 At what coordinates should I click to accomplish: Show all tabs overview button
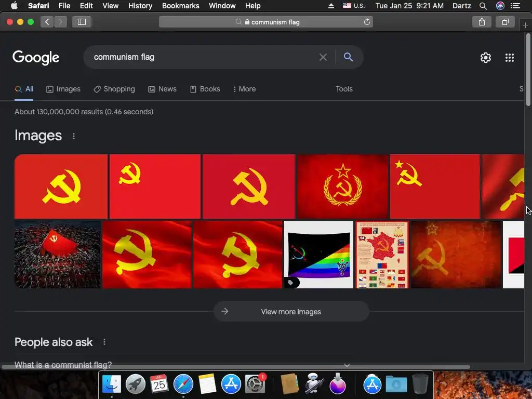tap(505, 22)
